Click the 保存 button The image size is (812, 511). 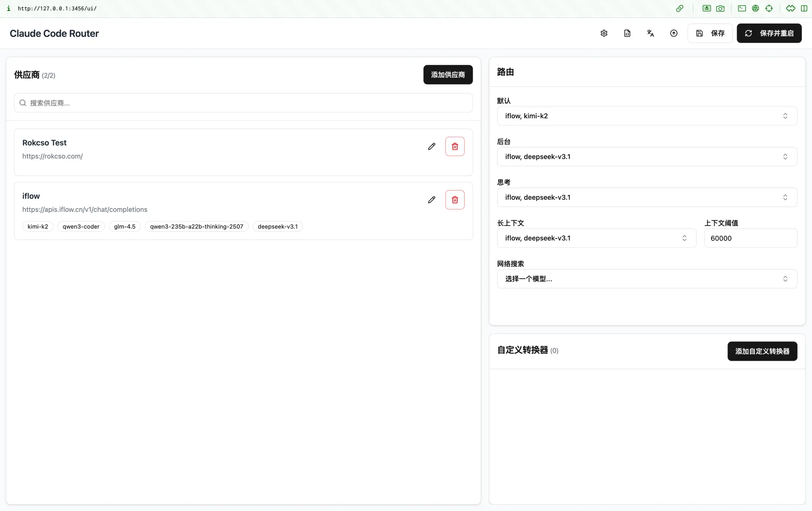[710, 33]
